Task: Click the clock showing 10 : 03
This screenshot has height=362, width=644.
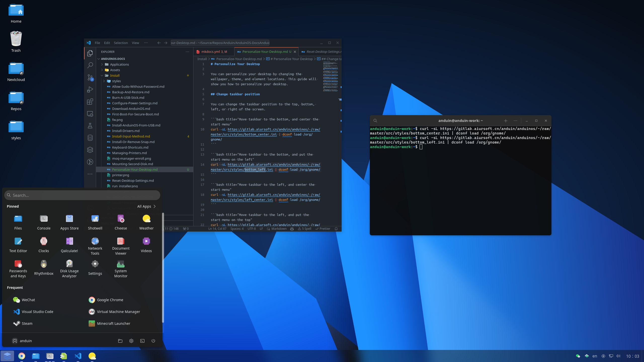Action: (x=633, y=356)
